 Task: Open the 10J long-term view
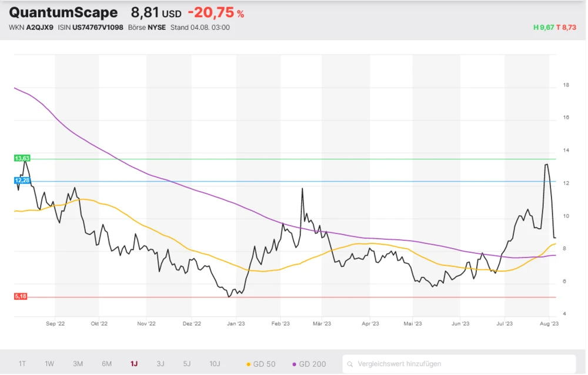pos(215,364)
